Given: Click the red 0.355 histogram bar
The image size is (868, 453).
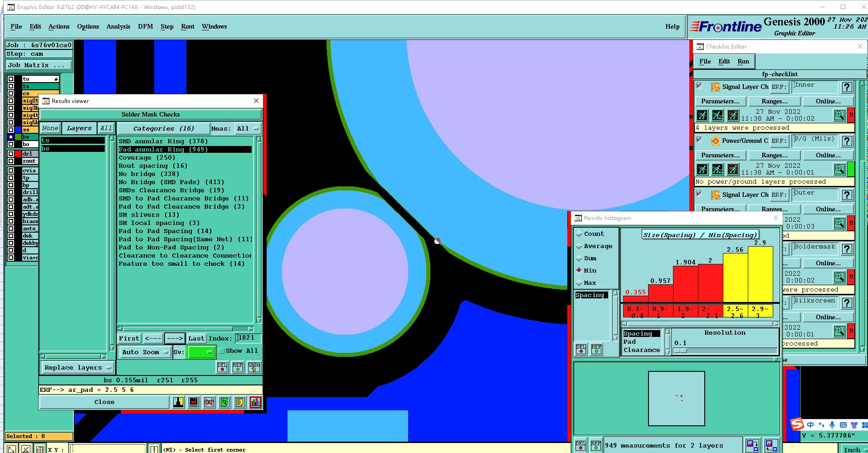Looking at the screenshot, I should [x=636, y=299].
